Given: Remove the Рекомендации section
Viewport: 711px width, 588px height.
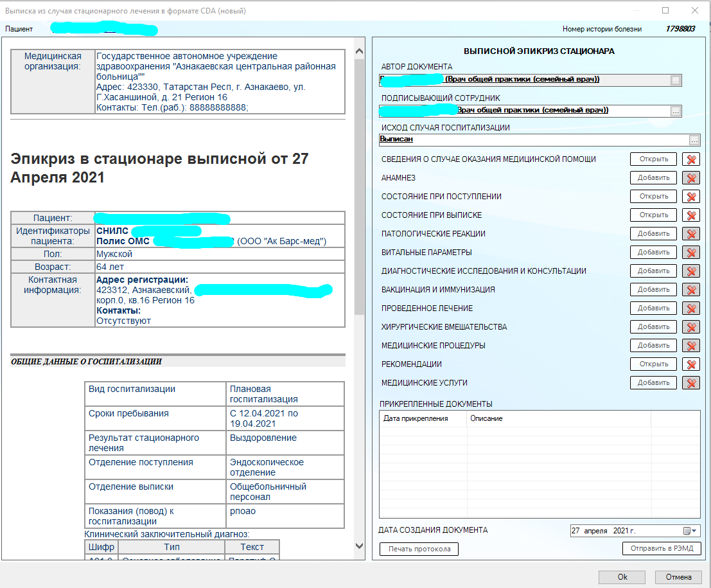Looking at the screenshot, I should tap(691, 364).
